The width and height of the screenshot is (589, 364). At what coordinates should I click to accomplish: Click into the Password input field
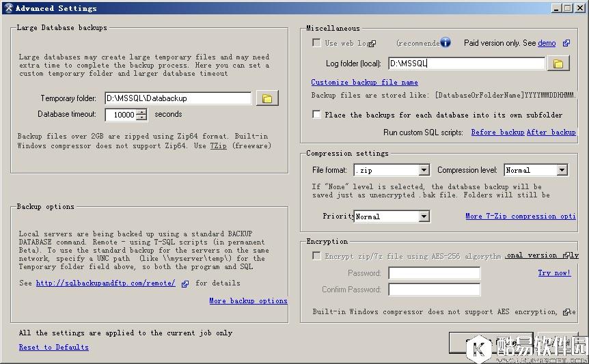click(x=434, y=273)
